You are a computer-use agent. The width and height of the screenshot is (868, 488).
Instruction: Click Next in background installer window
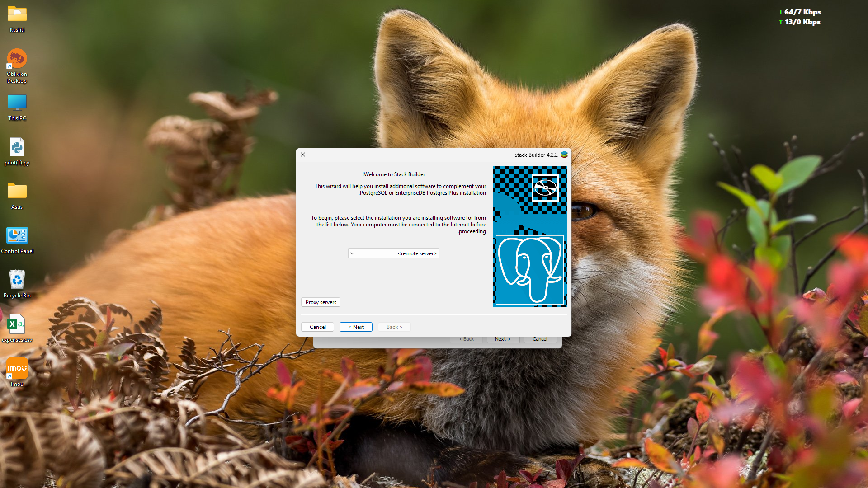[x=502, y=339]
